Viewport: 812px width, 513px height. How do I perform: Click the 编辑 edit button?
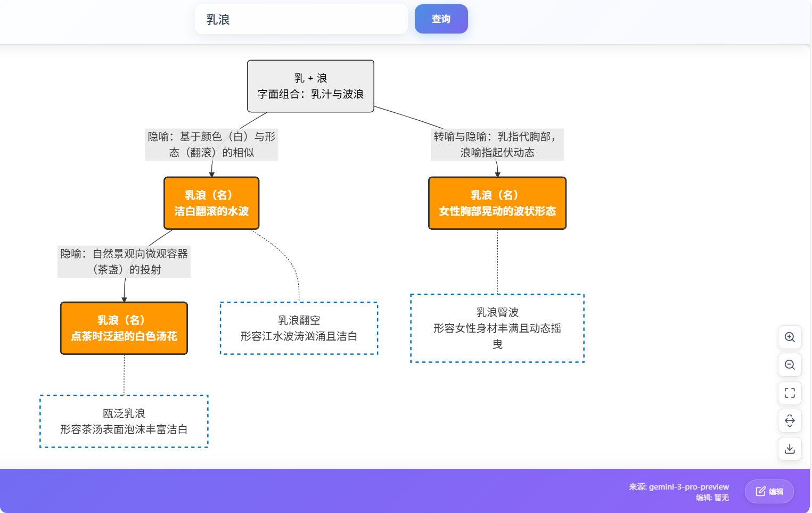769,491
